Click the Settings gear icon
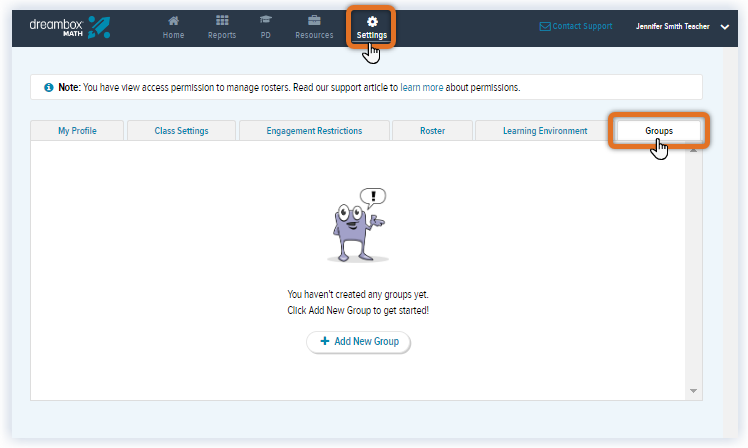Viewport: 748px width, 448px height. pyautogui.click(x=372, y=21)
